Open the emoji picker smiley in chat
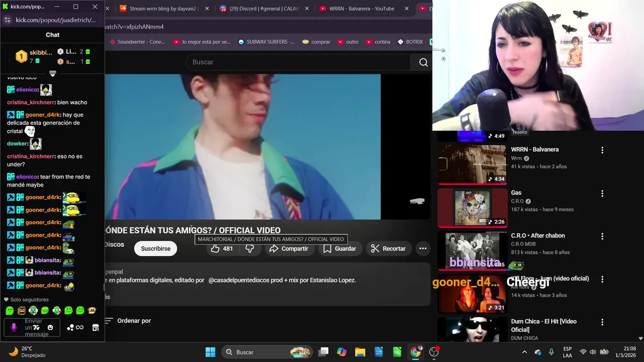This screenshot has width=644, height=362. [50, 327]
